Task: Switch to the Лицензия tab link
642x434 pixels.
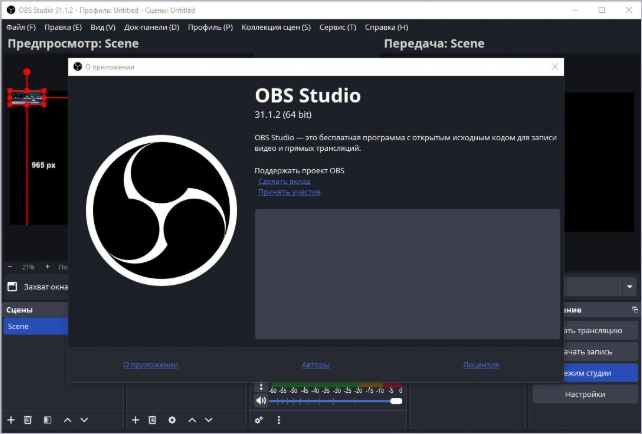Action: [x=481, y=364]
